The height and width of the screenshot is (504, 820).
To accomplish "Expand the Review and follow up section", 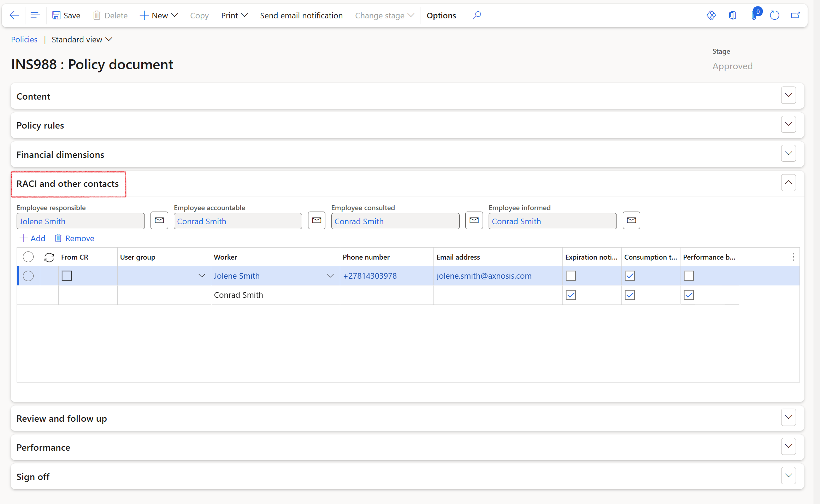I will [x=789, y=417].
